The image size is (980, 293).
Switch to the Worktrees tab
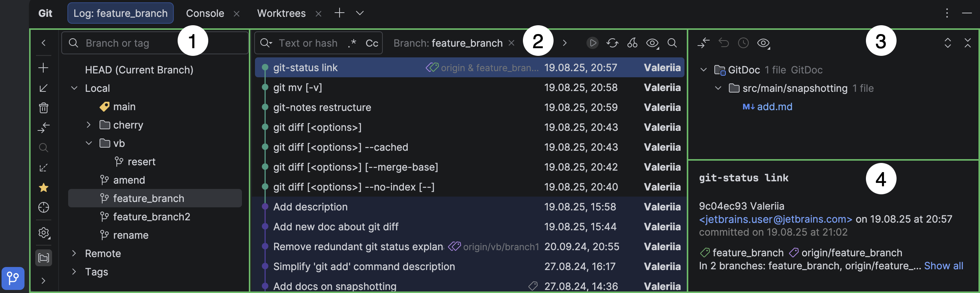point(281,13)
